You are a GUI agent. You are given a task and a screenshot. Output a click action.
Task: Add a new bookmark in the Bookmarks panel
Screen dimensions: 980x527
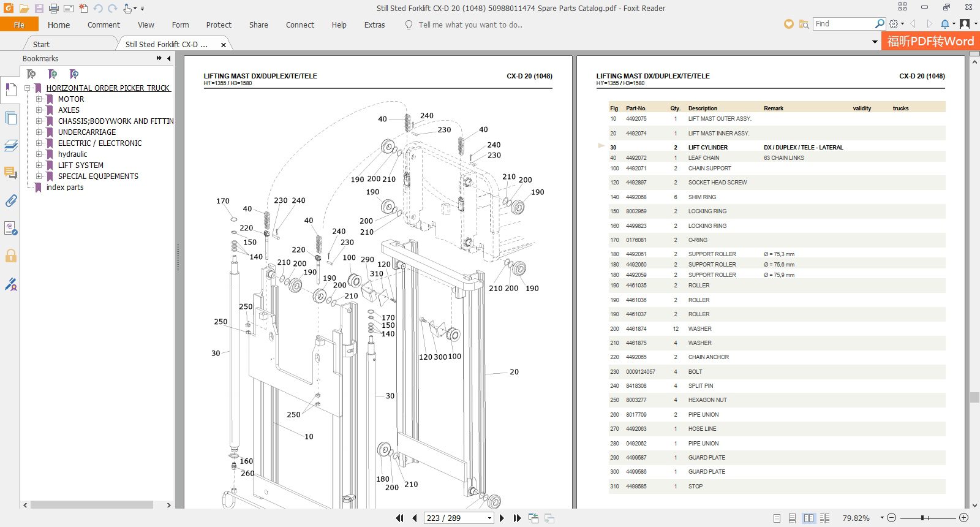coord(53,74)
